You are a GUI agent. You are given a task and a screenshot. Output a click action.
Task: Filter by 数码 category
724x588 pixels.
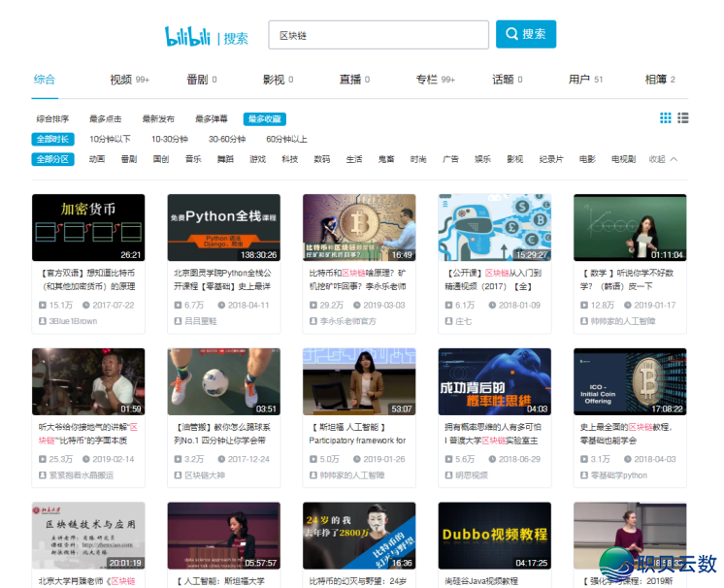(x=322, y=159)
